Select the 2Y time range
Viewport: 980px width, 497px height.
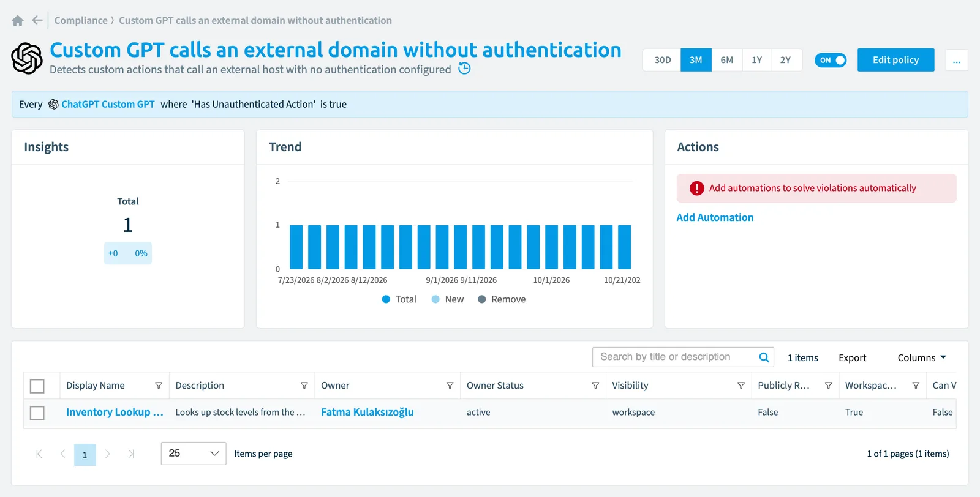[786, 60]
